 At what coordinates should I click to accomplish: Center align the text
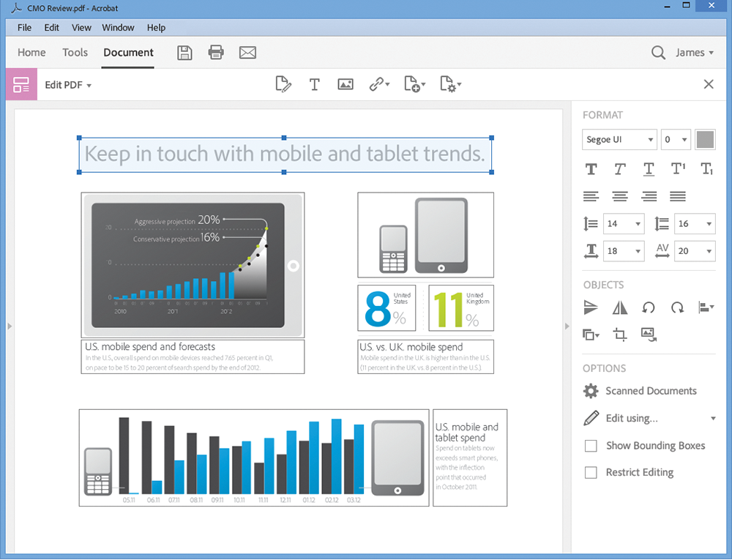[x=620, y=196]
